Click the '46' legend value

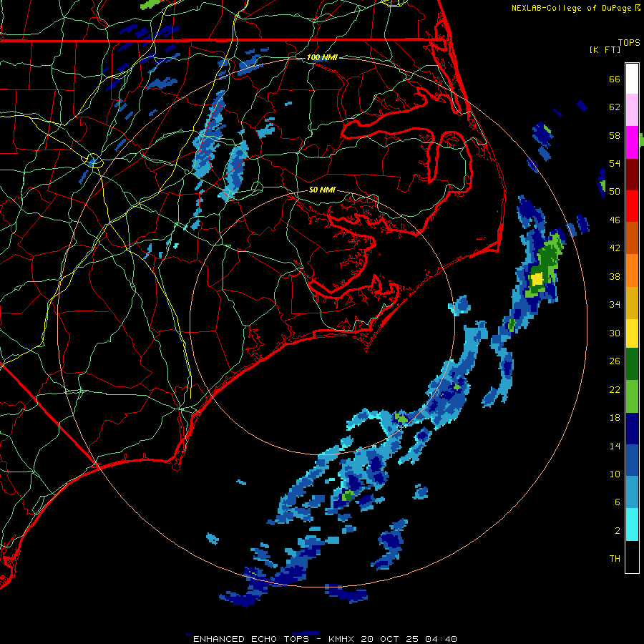[615, 220]
